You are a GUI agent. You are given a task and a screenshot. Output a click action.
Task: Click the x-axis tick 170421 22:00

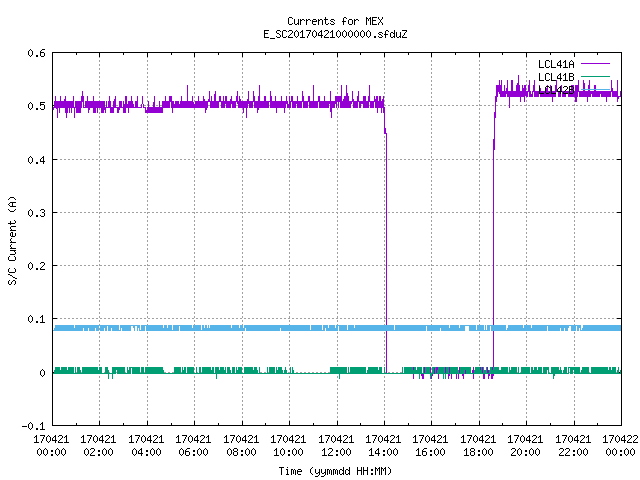[x=573, y=446]
